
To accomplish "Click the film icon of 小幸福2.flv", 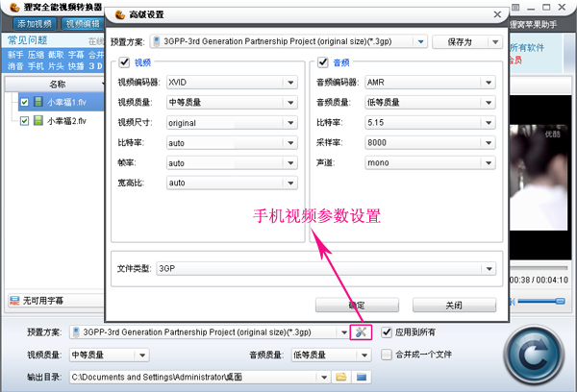I will (x=38, y=120).
